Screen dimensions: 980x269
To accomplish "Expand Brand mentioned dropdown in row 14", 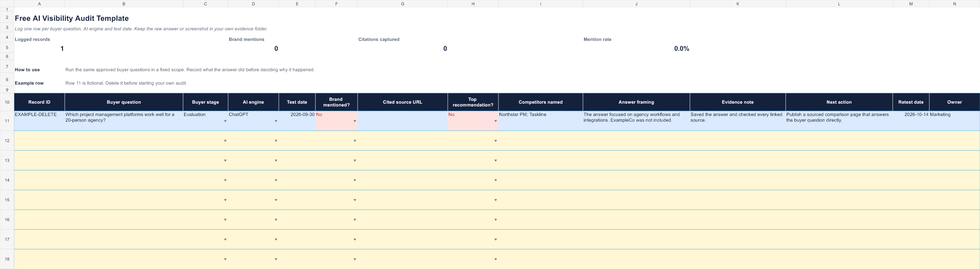I will pos(354,180).
